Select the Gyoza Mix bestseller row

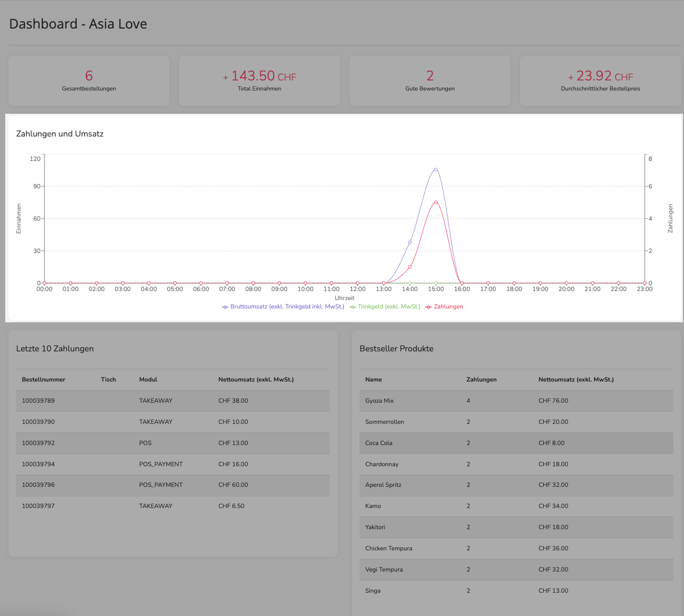point(516,401)
